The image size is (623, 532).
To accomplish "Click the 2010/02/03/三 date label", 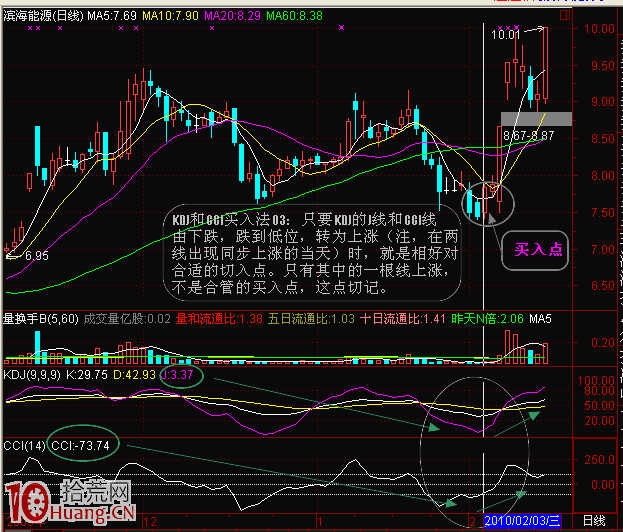I will point(522,521).
